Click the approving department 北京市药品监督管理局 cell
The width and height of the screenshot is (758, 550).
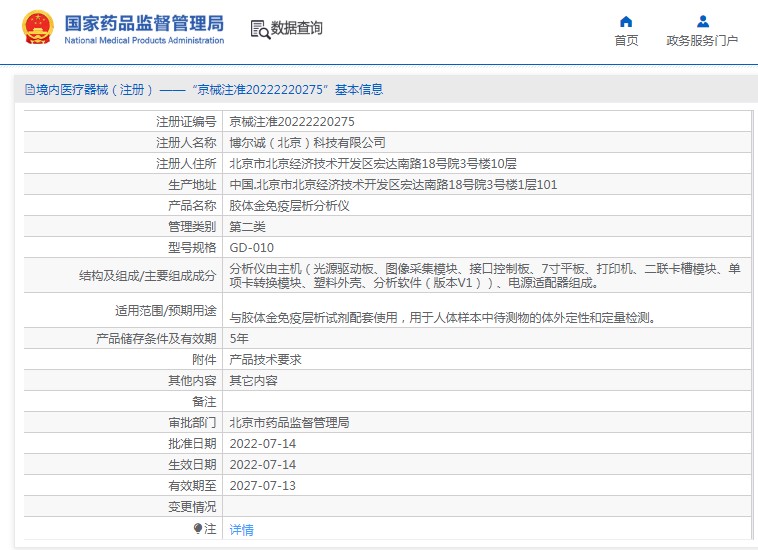pyautogui.click(x=289, y=423)
